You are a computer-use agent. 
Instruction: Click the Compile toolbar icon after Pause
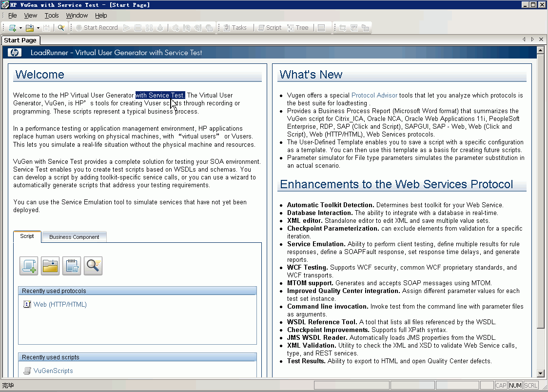(160, 28)
